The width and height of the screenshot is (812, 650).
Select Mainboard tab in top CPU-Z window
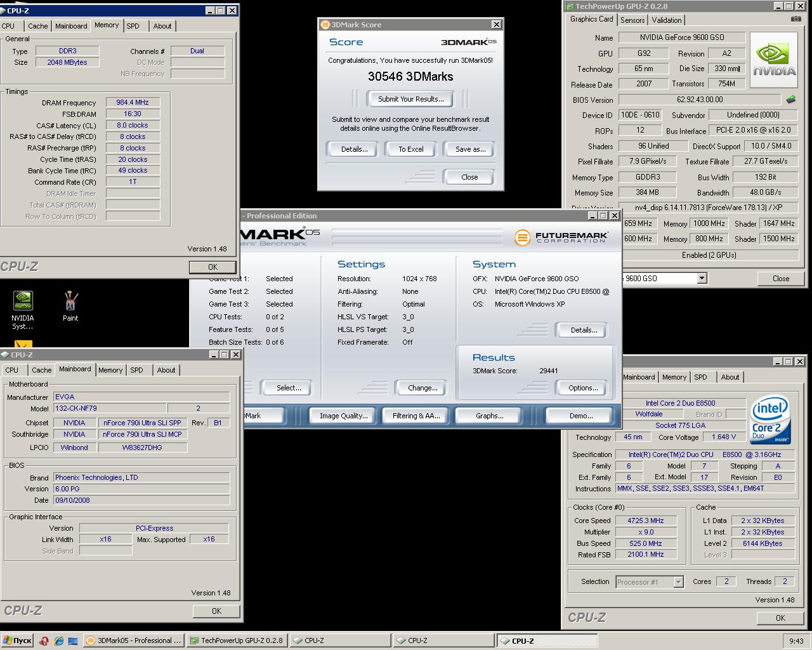(71, 26)
